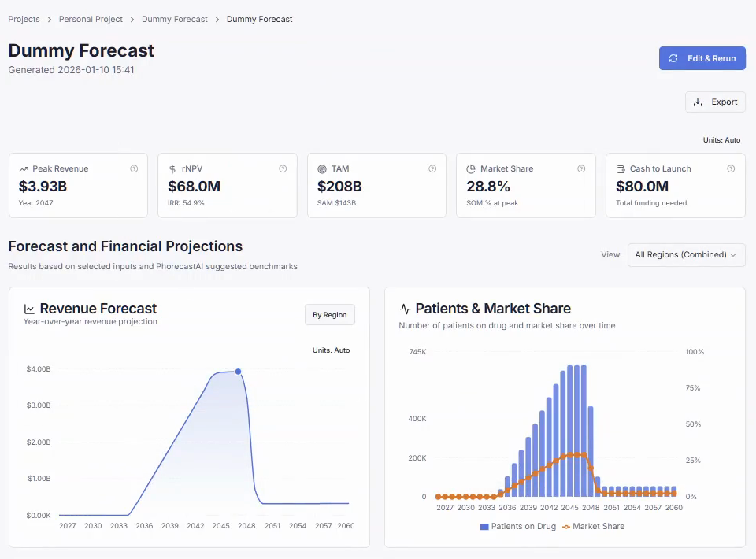Open the Projects breadcrumb link

[24, 19]
